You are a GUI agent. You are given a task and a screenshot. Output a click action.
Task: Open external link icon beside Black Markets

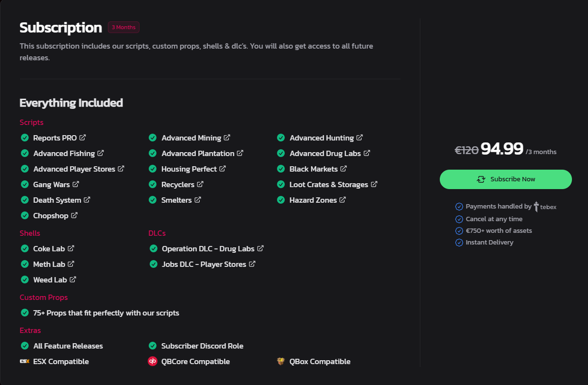pyautogui.click(x=344, y=169)
